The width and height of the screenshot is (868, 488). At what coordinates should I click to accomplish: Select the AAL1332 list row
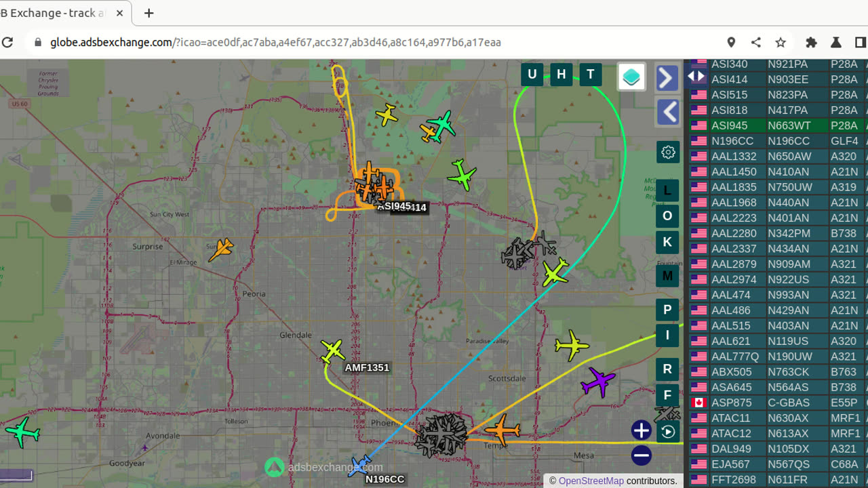pos(778,157)
